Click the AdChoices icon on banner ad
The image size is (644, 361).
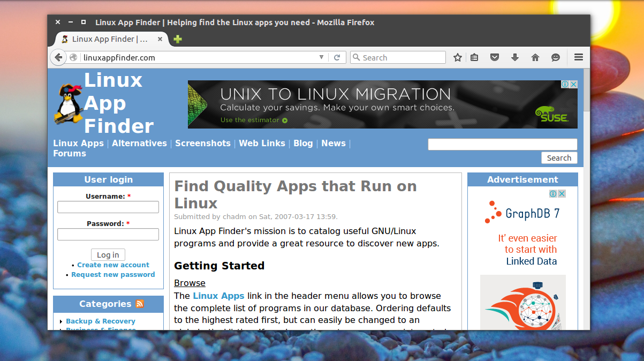click(x=565, y=85)
